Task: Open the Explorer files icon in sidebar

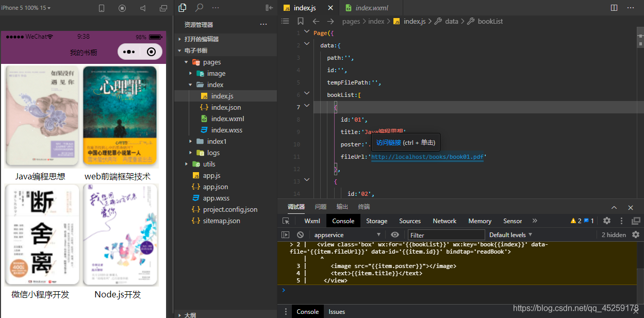Action: tap(182, 8)
